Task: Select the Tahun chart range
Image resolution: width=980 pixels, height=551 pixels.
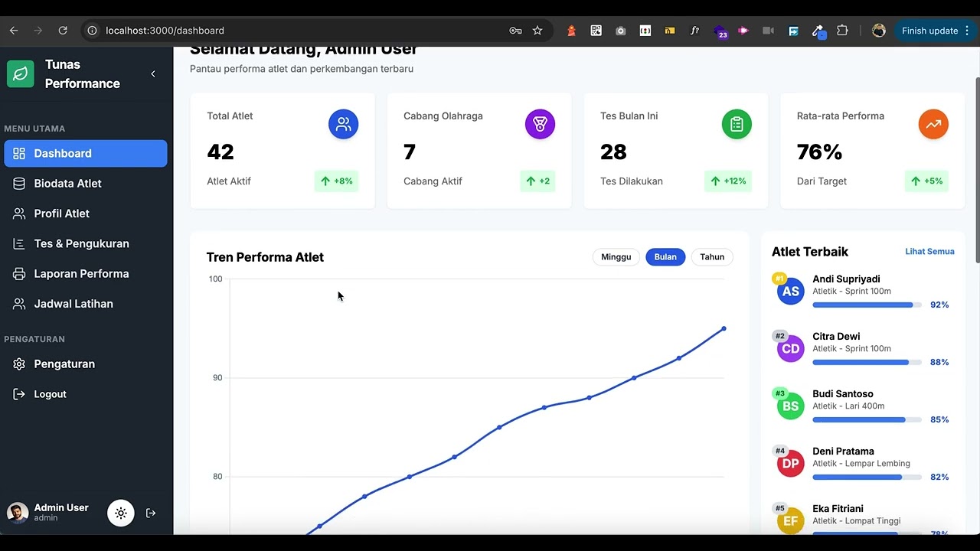Action: pos(712,257)
